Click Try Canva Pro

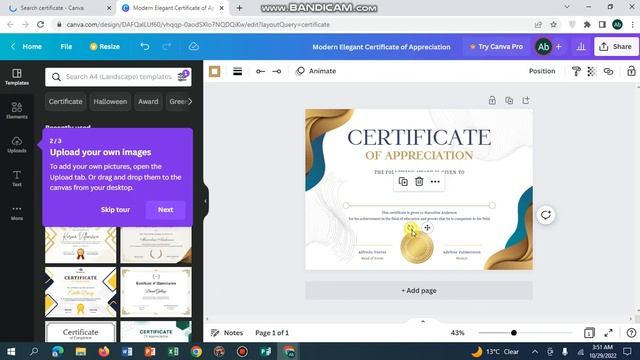tap(496, 47)
